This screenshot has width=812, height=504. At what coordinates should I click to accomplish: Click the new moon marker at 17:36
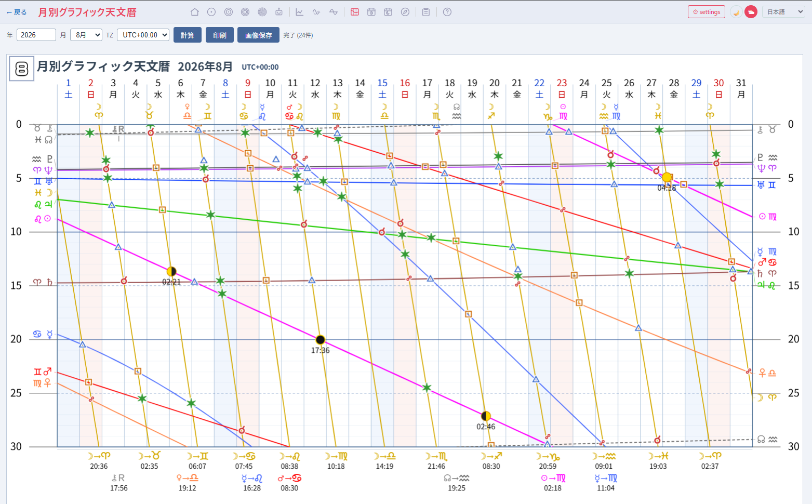[321, 340]
